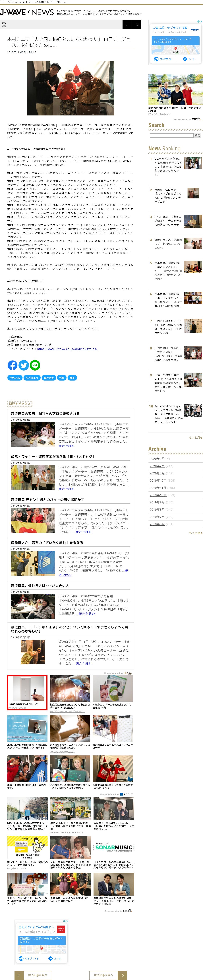Select the 渡辺直美 tag

[49, 378]
